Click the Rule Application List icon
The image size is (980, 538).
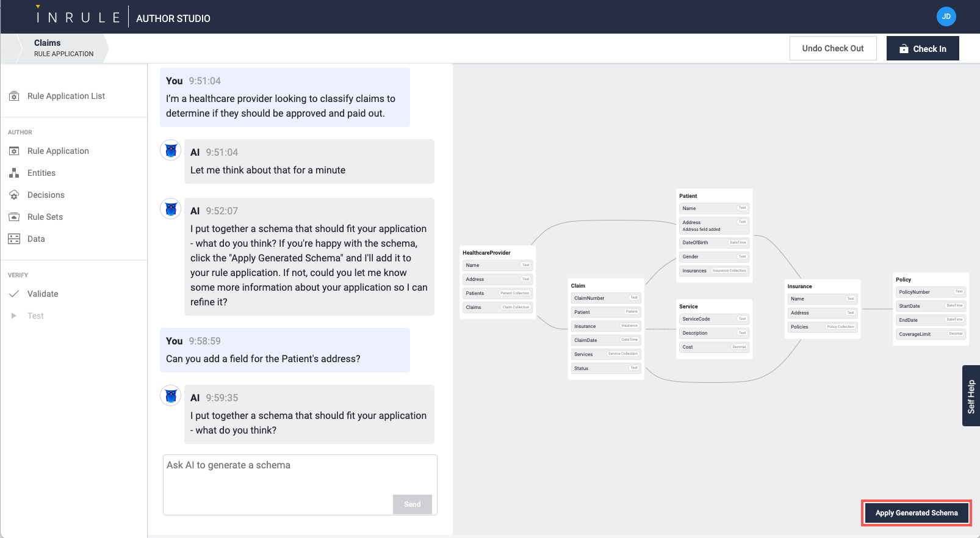point(14,96)
